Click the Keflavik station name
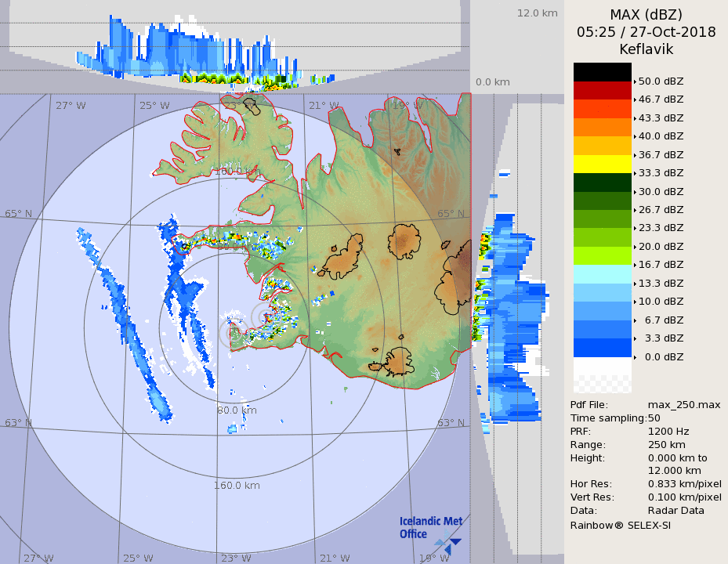Image resolution: width=728 pixels, height=564 pixels. (x=646, y=49)
